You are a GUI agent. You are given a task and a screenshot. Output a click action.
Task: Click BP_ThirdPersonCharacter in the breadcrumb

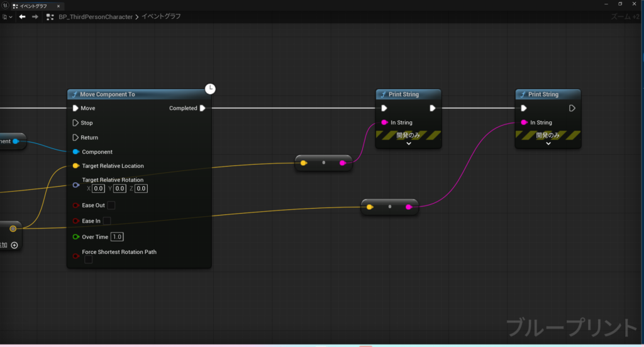94,17
